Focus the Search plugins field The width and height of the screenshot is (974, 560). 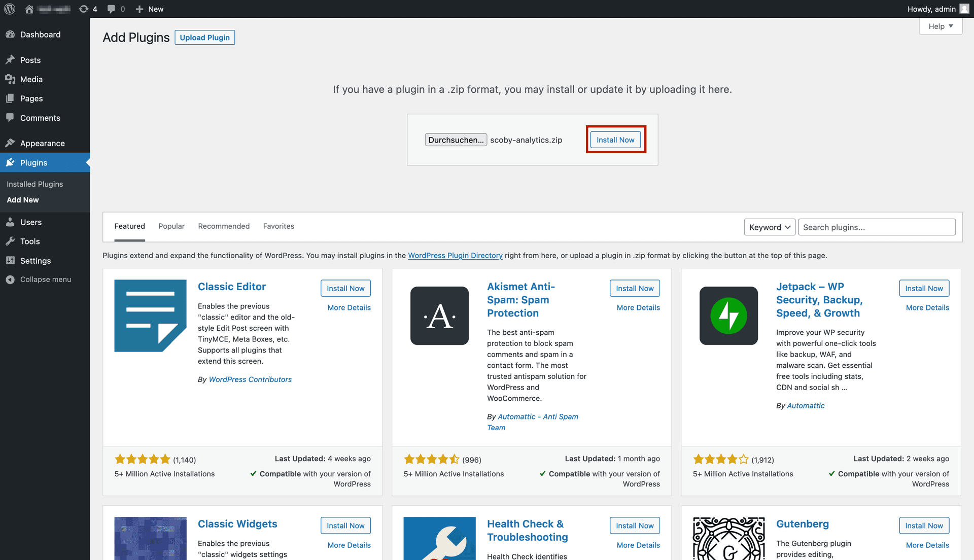click(877, 227)
